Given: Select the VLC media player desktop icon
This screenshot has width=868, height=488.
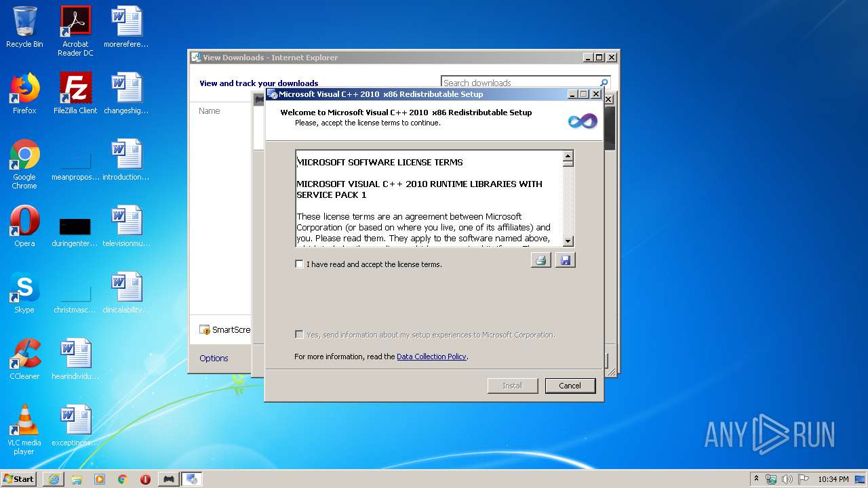Looking at the screenshot, I should click(x=24, y=430).
